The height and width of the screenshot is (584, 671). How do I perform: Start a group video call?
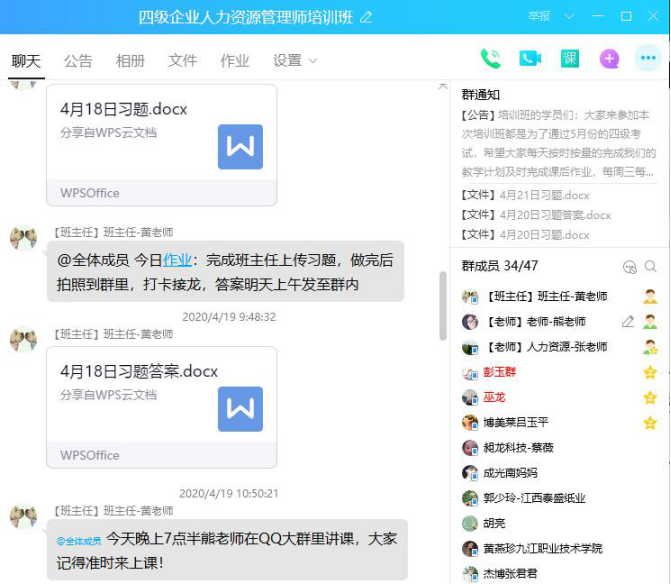tap(530, 59)
